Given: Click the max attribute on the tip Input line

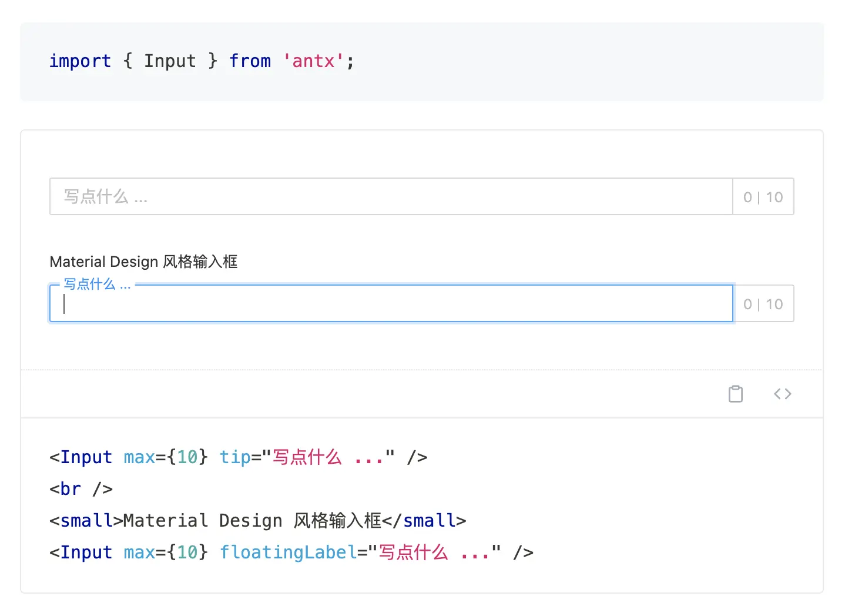Looking at the screenshot, I should (139, 457).
